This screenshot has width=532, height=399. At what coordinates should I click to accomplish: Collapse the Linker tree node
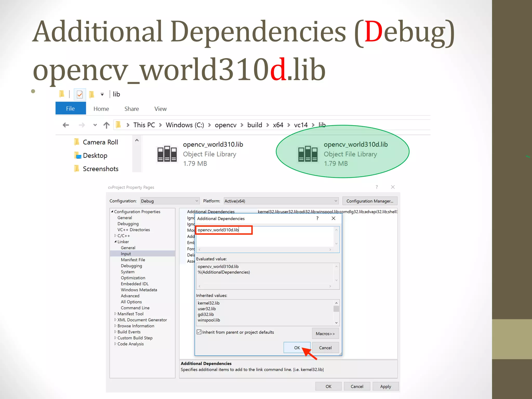pos(115,242)
